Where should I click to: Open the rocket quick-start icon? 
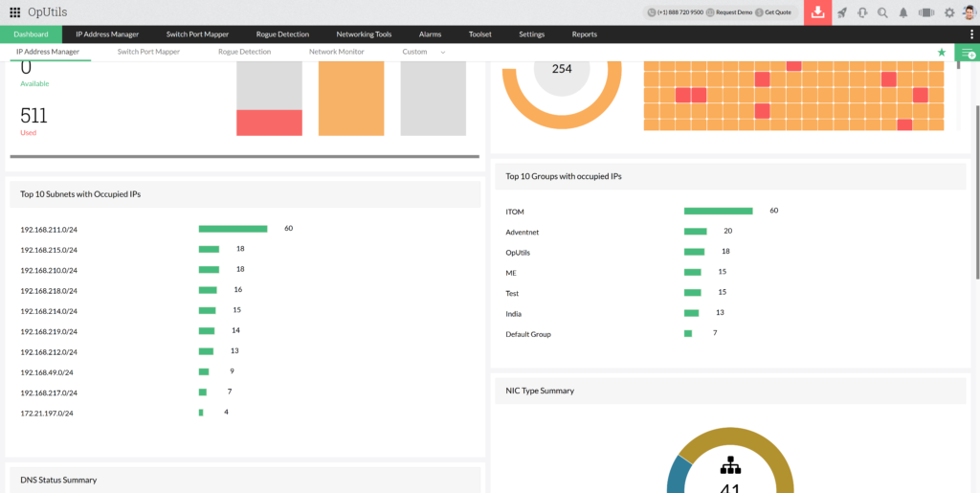842,12
